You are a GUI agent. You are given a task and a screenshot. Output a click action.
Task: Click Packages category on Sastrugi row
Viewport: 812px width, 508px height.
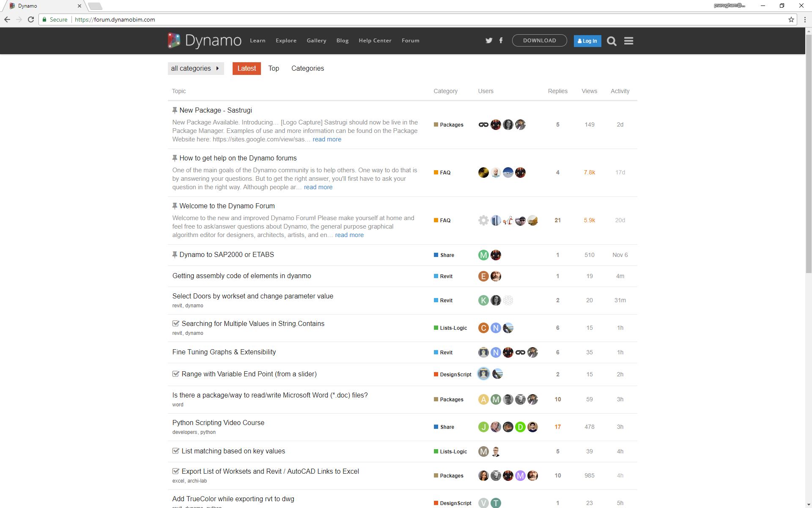pos(449,124)
